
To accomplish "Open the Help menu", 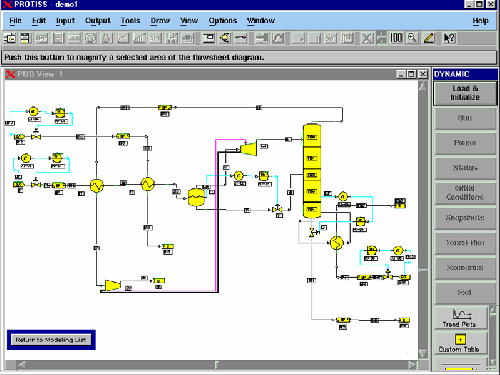I will click(480, 21).
